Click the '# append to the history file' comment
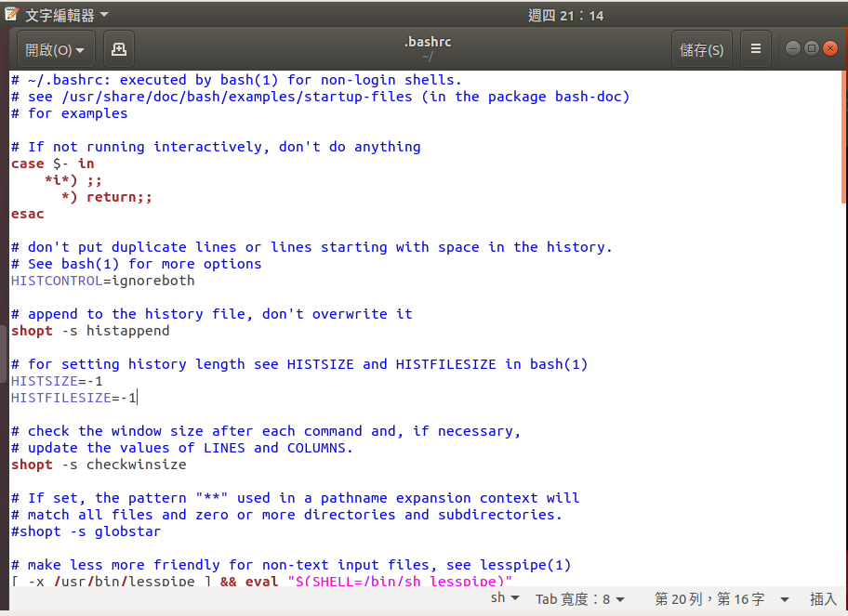Screen dimensions: 848x616 211,314
